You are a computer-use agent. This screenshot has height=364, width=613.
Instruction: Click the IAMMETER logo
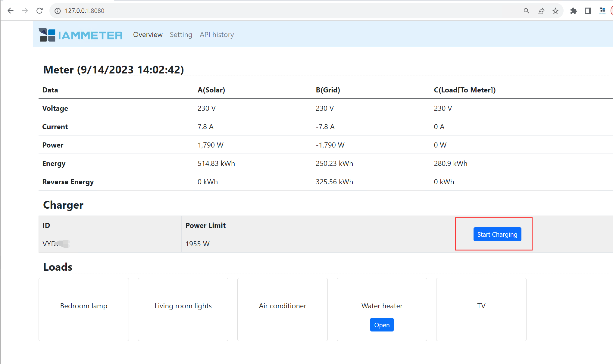pyautogui.click(x=80, y=35)
